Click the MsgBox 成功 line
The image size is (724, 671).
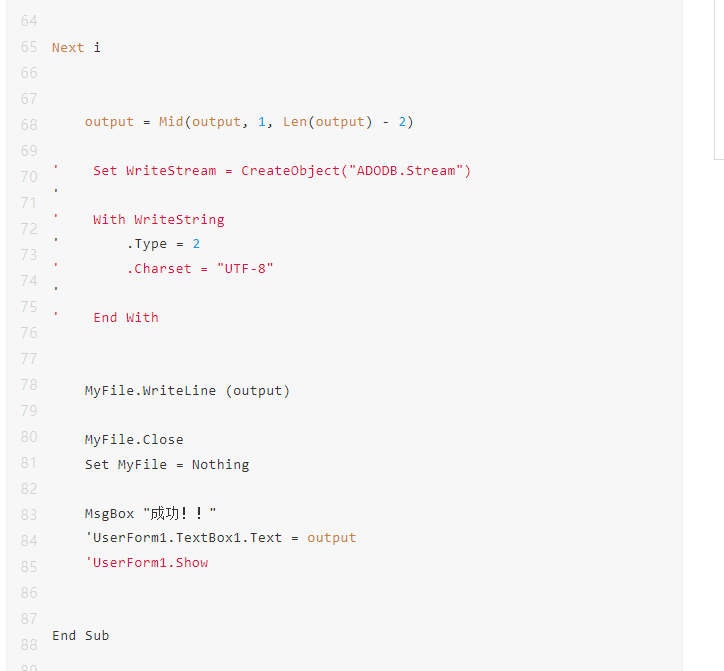point(151,514)
